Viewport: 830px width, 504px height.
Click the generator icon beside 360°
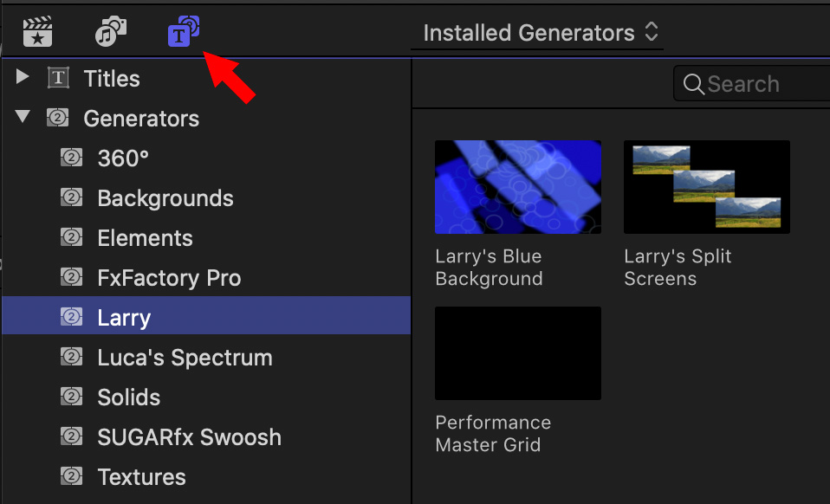click(x=71, y=158)
